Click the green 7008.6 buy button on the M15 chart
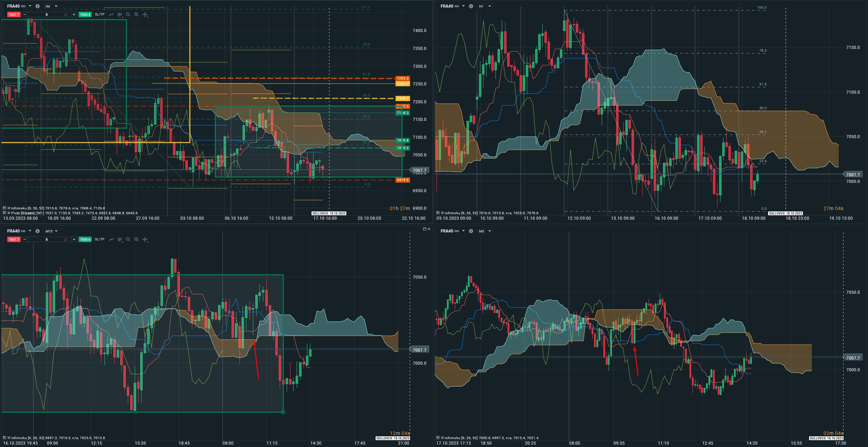 tap(85, 239)
